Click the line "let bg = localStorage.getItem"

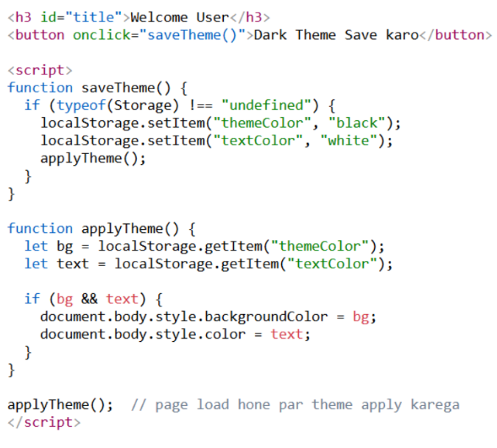pos(205,247)
